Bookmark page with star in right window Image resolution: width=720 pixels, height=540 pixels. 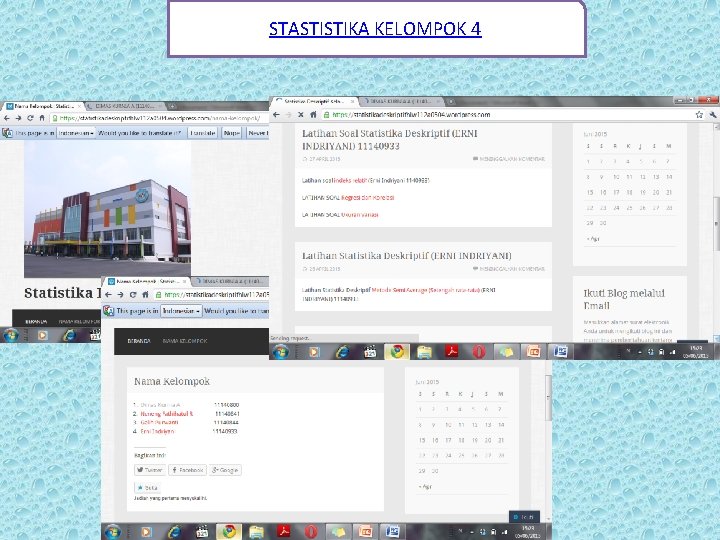point(699,115)
